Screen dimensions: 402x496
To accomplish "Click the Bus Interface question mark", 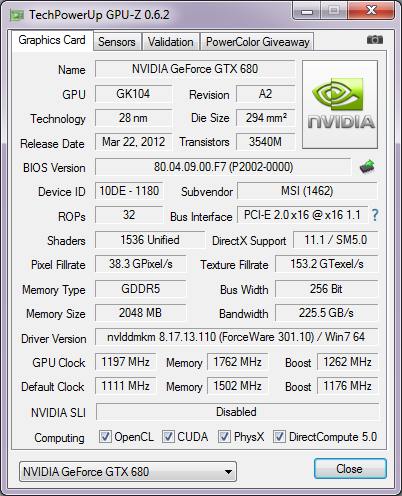I will (375, 215).
